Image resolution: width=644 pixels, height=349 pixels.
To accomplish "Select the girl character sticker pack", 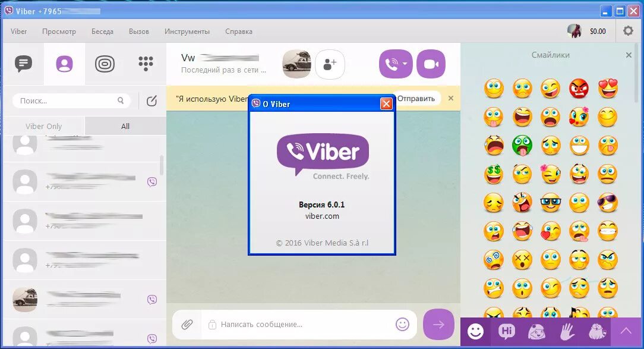I will tap(536, 332).
